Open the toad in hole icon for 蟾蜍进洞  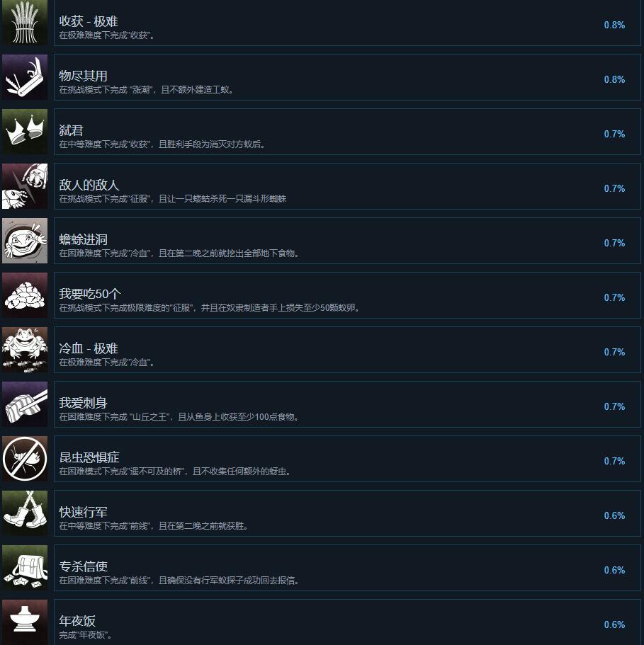[x=25, y=241]
